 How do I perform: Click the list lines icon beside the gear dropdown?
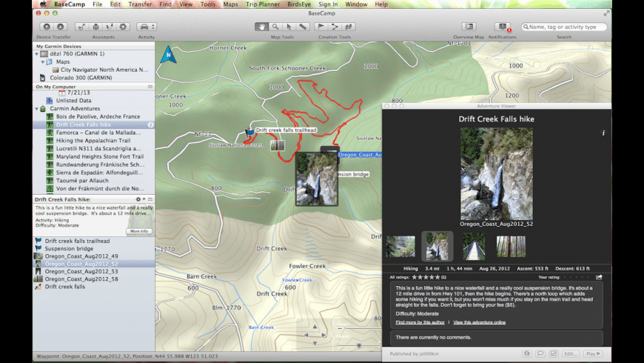(x=150, y=199)
